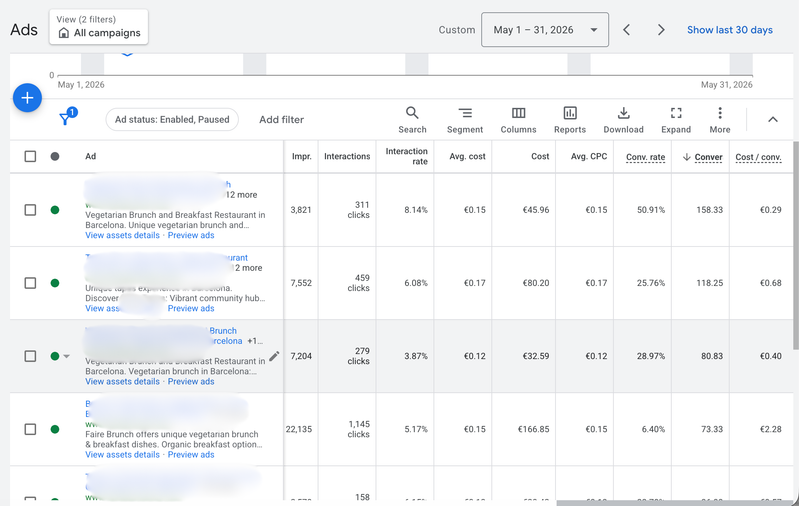Sort by the Cost column header

coord(540,156)
